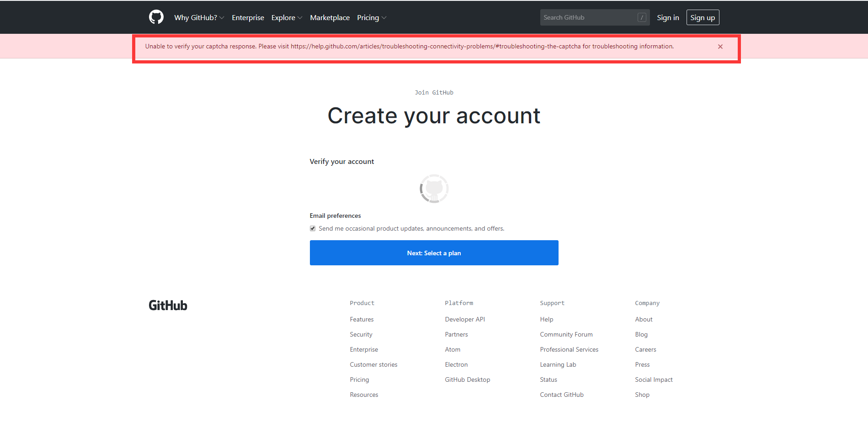The height and width of the screenshot is (432, 868).
Task: Open the Explore dropdown menu
Action: [x=286, y=17]
